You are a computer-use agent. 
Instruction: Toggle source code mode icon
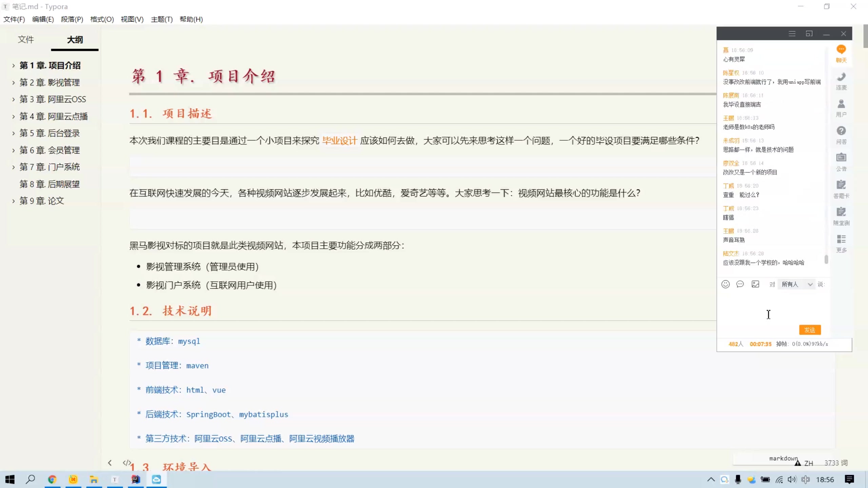[127, 463]
